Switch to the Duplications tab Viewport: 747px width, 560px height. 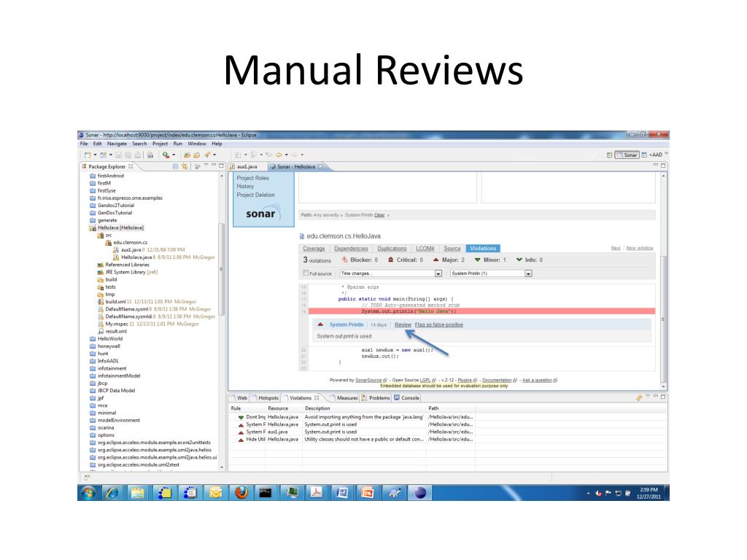(x=392, y=249)
